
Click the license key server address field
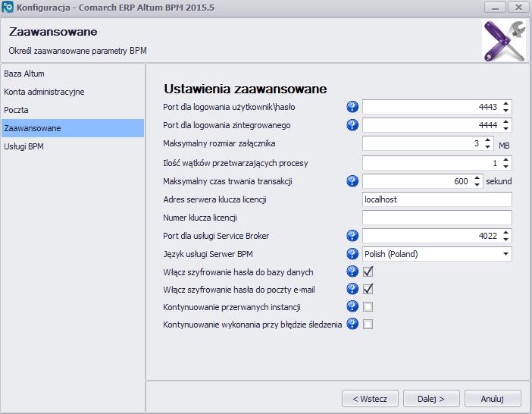(x=437, y=199)
